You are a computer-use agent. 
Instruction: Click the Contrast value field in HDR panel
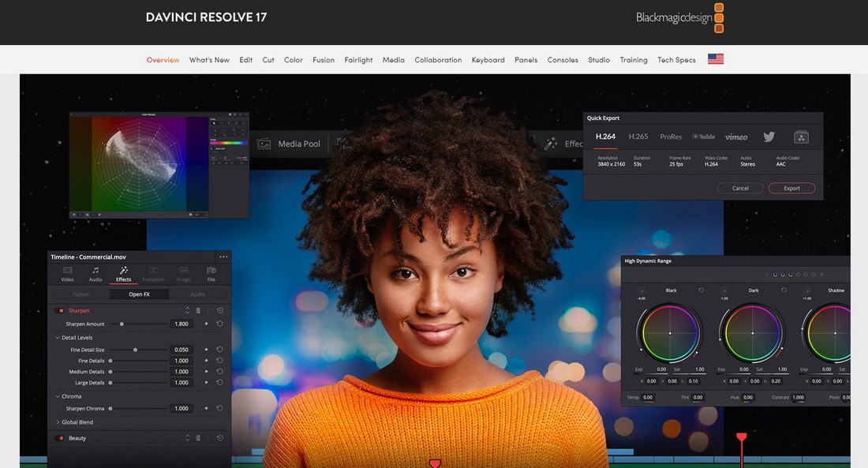coord(799,397)
